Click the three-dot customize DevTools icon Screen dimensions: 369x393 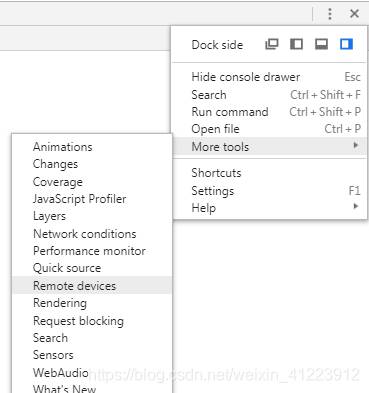[330, 14]
